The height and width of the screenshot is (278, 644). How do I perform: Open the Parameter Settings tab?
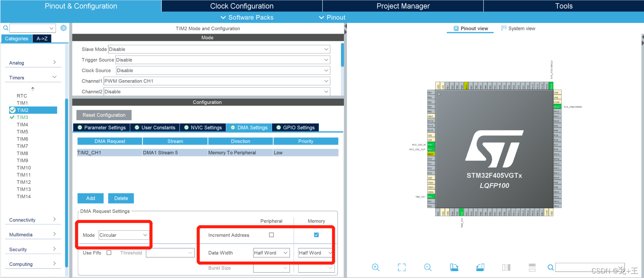(101, 127)
